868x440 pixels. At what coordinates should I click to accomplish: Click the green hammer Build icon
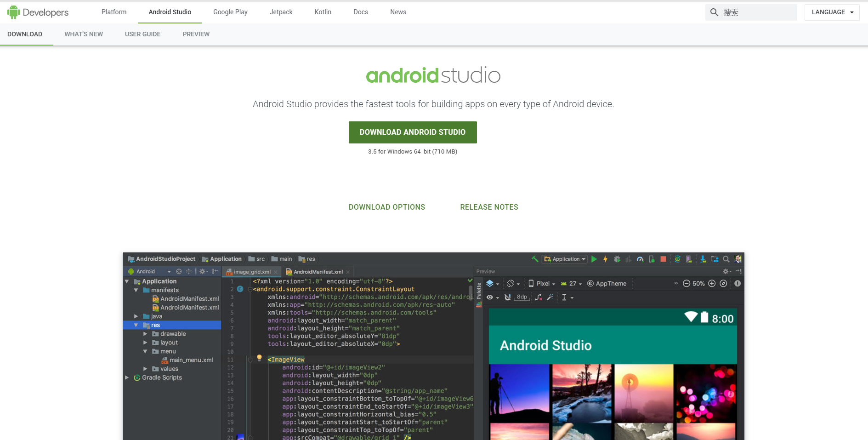(535, 259)
